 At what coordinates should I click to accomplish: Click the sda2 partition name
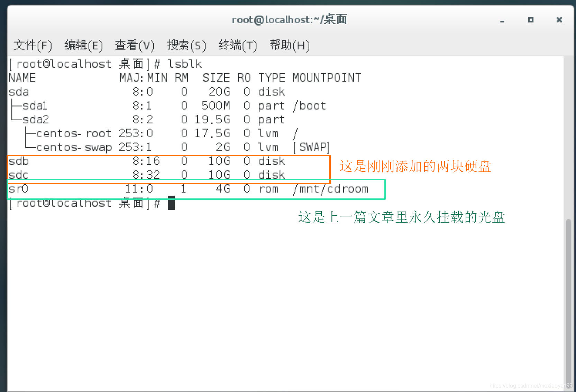tap(36, 120)
